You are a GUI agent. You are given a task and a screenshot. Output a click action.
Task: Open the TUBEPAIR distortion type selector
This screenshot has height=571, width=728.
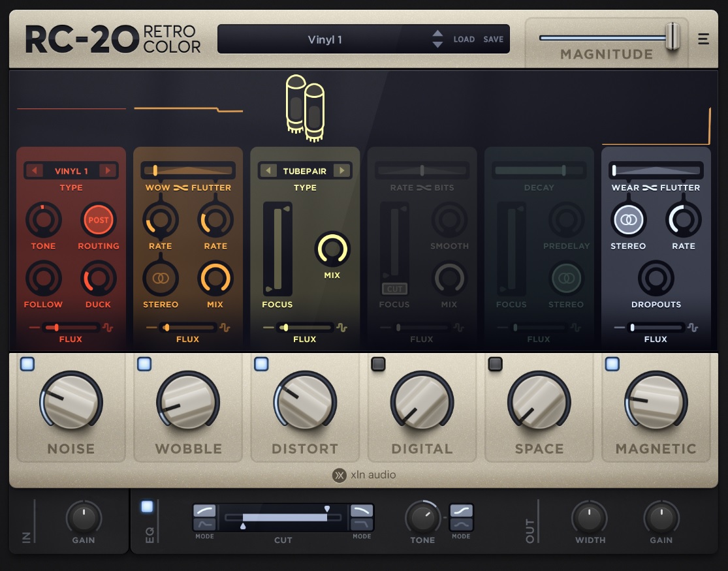[x=304, y=171]
